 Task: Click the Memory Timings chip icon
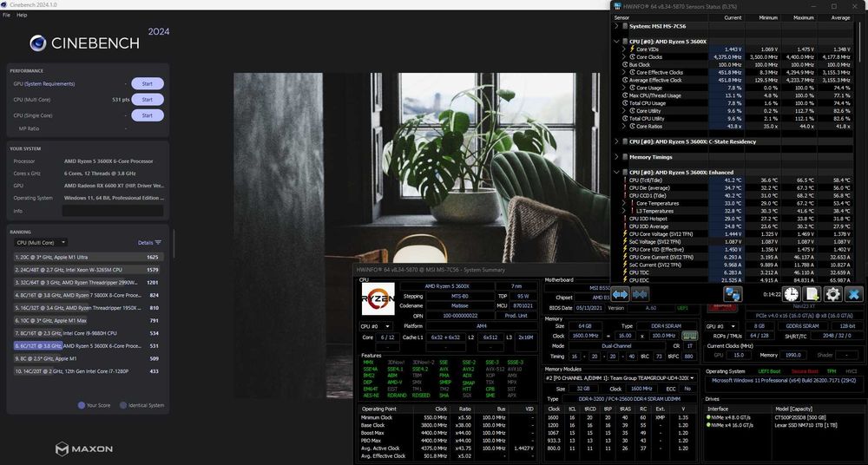coord(626,157)
